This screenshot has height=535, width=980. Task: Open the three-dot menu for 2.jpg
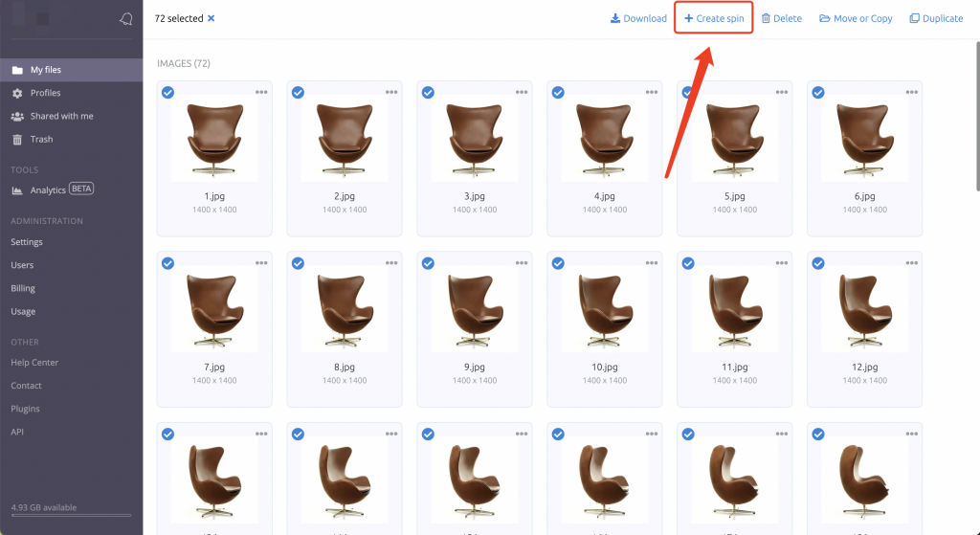pyautogui.click(x=391, y=93)
